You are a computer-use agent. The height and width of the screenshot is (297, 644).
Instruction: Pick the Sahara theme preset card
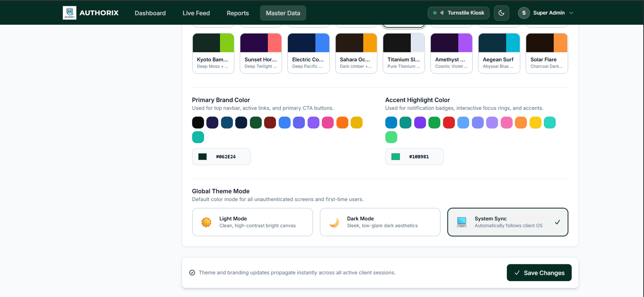point(356,53)
